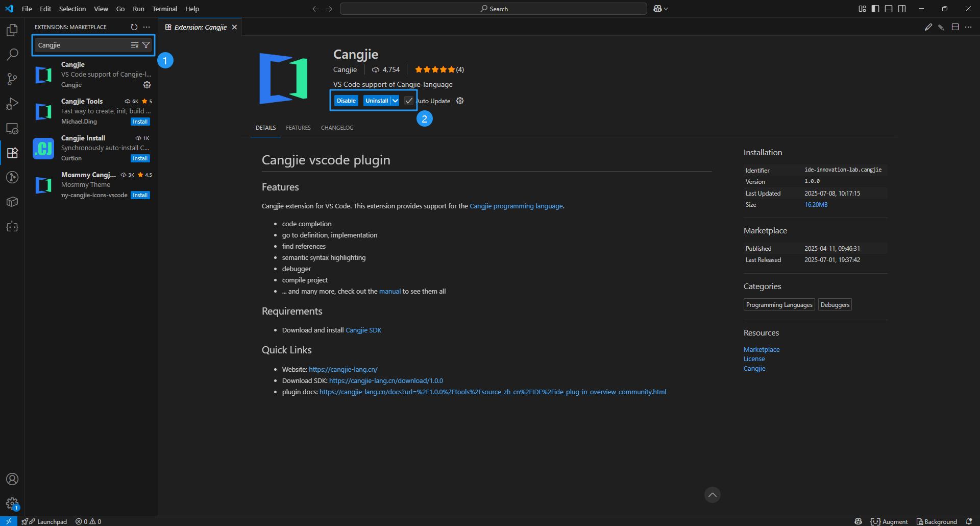
Task: Open extension settings gear next to Auto Update
Action: 460,101
